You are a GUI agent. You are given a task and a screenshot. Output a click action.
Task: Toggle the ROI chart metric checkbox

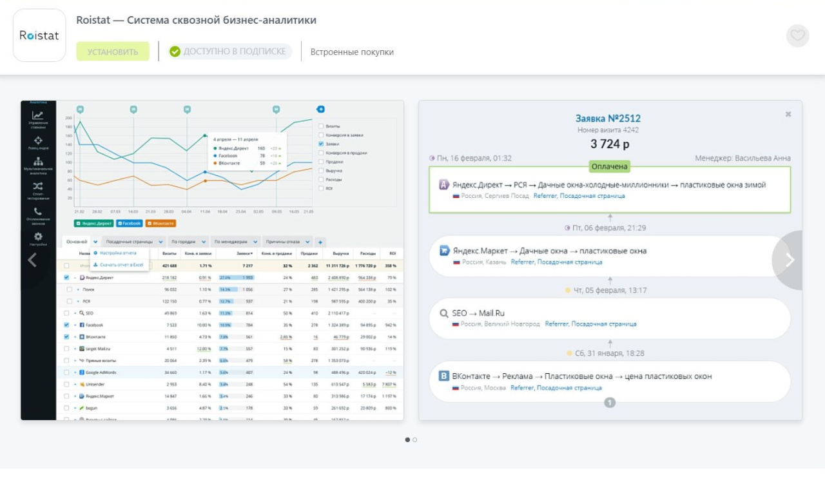320,189
